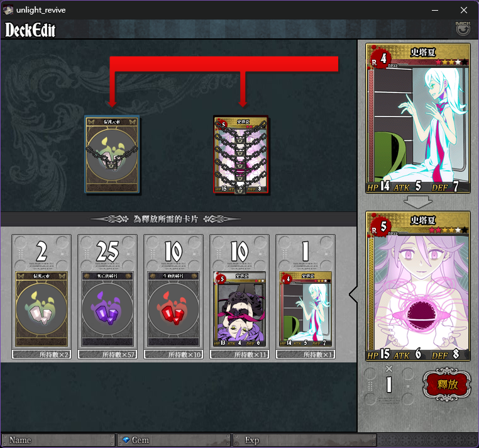Click the Name field in bottom bar

(x=58, y=440)
